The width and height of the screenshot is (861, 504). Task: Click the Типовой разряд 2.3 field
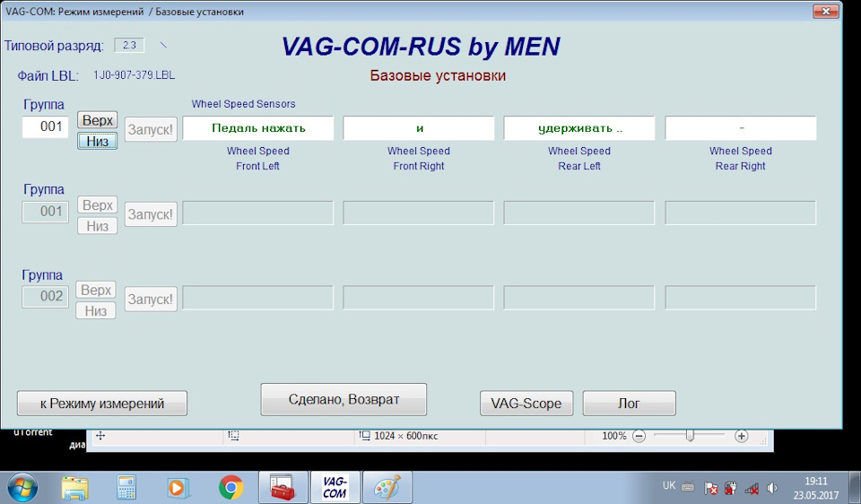[129, 45]
